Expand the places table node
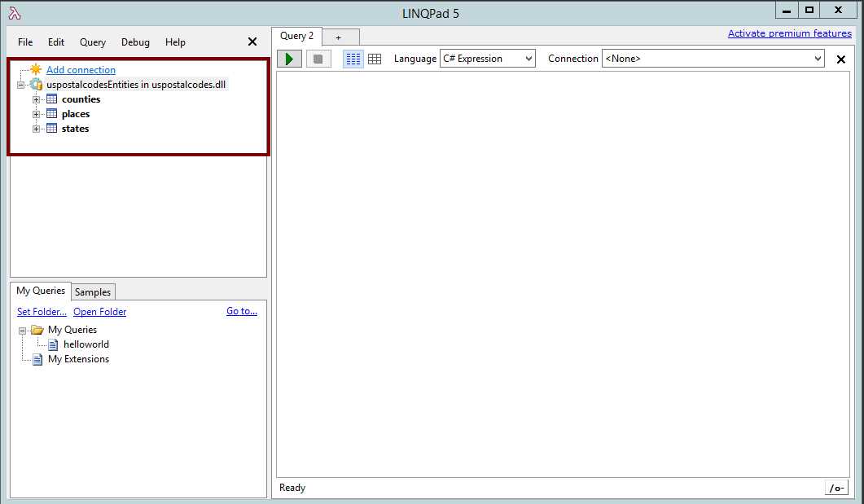Viewport: 864px width, 504px height. coord(35,113)
